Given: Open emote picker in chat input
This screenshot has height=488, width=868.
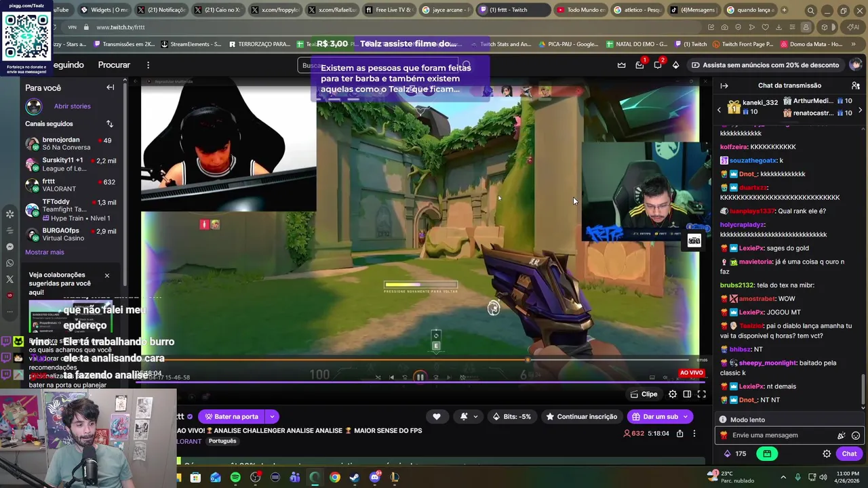Looking at the screenshot, I should (x=856, y=436).
